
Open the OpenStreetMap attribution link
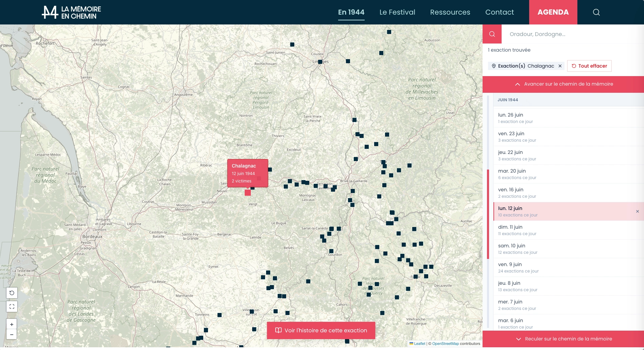[x=446, y=344]
